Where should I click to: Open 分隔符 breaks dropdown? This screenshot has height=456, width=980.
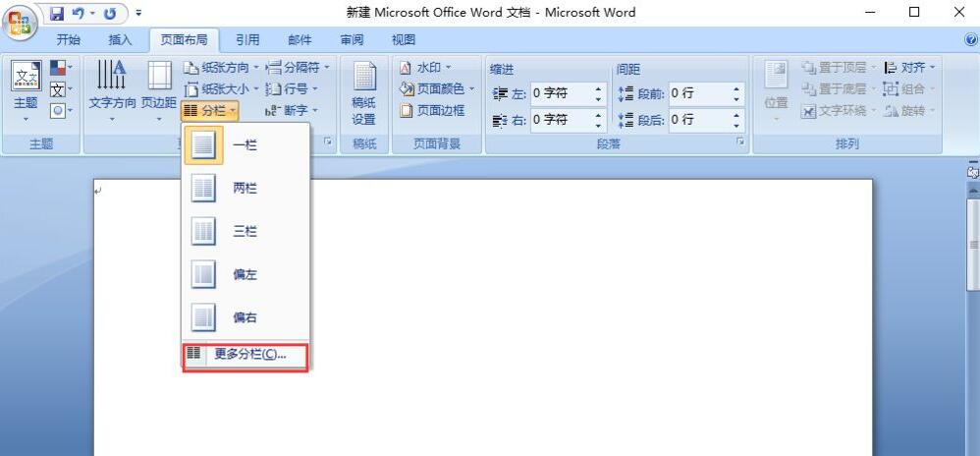tap(298, 68)
